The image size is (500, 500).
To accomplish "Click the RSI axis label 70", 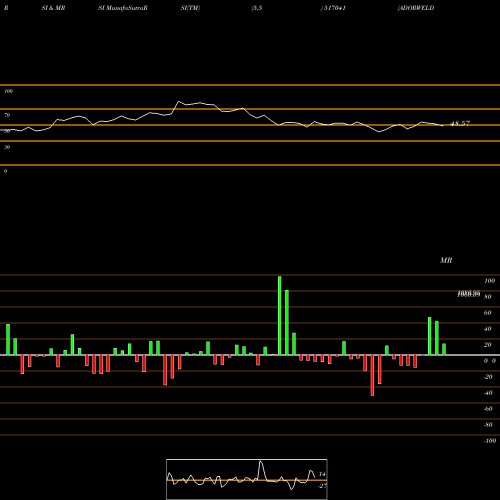I will pos(7,115).
